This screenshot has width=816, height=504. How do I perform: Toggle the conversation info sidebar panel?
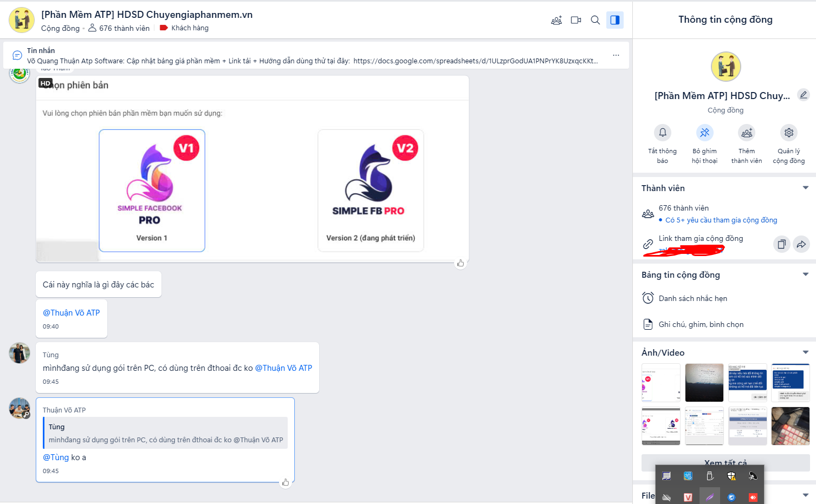point(615,20)
